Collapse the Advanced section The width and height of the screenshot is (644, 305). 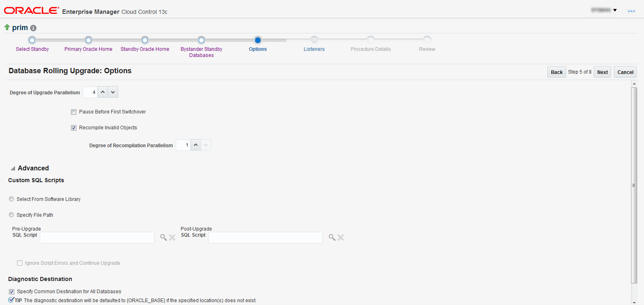point(13,168)
